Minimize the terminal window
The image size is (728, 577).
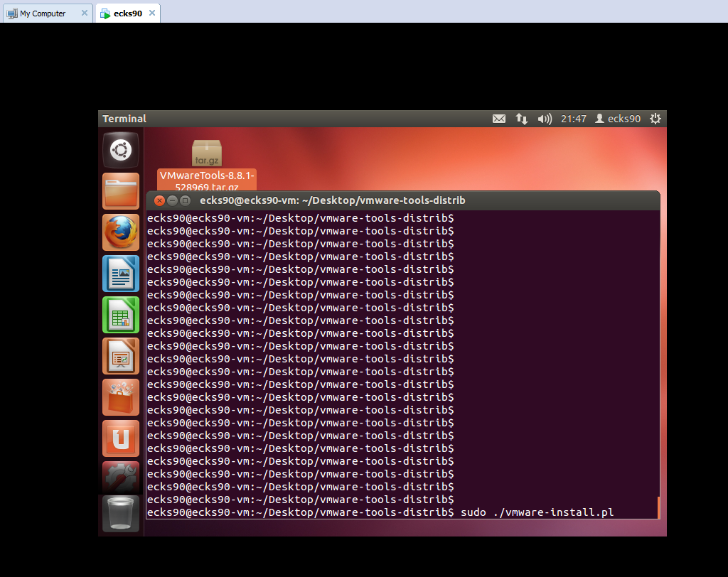pos(172,200)
